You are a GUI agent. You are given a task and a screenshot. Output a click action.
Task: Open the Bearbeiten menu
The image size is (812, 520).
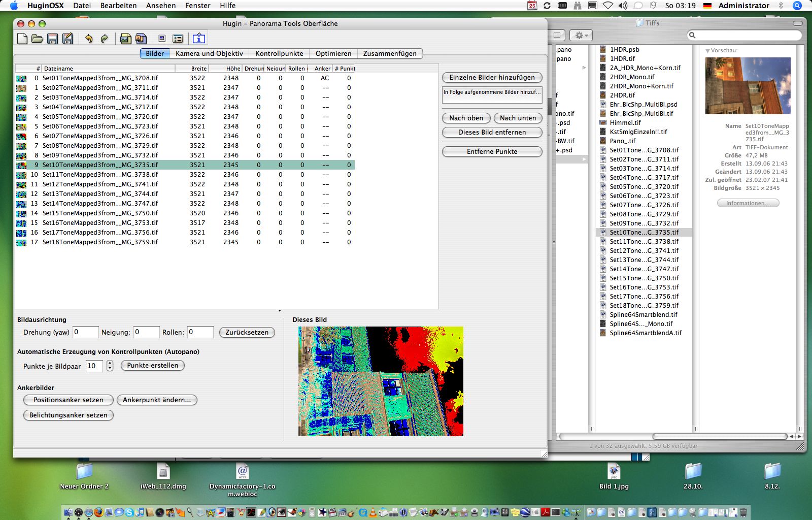point(118,6)
